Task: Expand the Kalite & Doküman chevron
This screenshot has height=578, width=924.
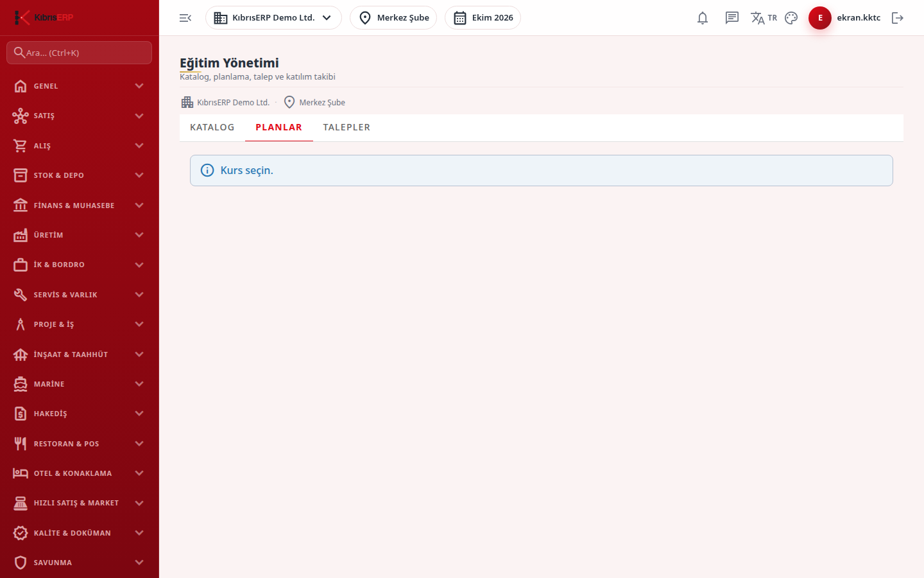Action: 139,533
